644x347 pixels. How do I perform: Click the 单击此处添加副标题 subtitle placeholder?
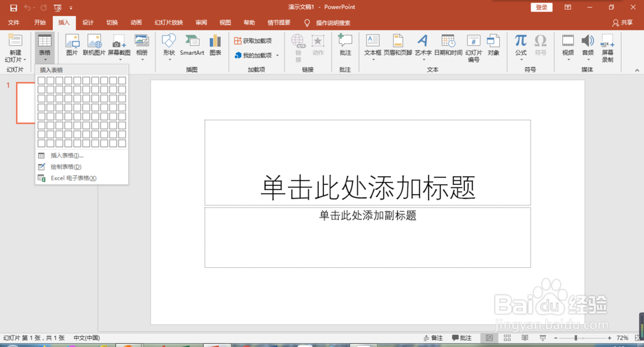pyautogui.click(x=368, y=238)
